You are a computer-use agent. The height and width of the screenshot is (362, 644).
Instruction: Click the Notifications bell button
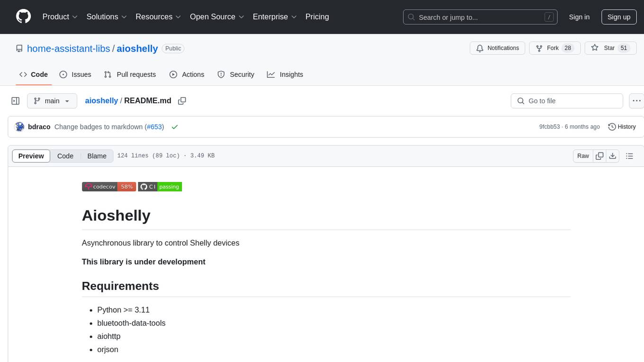(x=498, y=48)
